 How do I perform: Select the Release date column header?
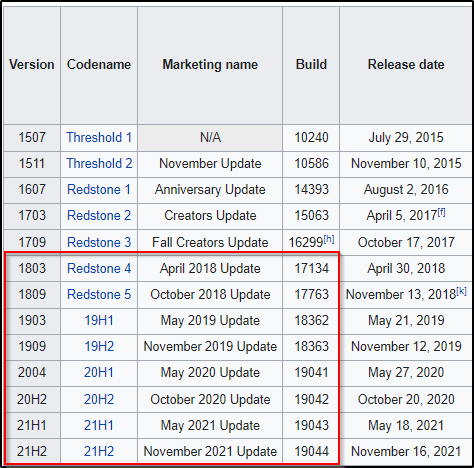click(406, 65)
